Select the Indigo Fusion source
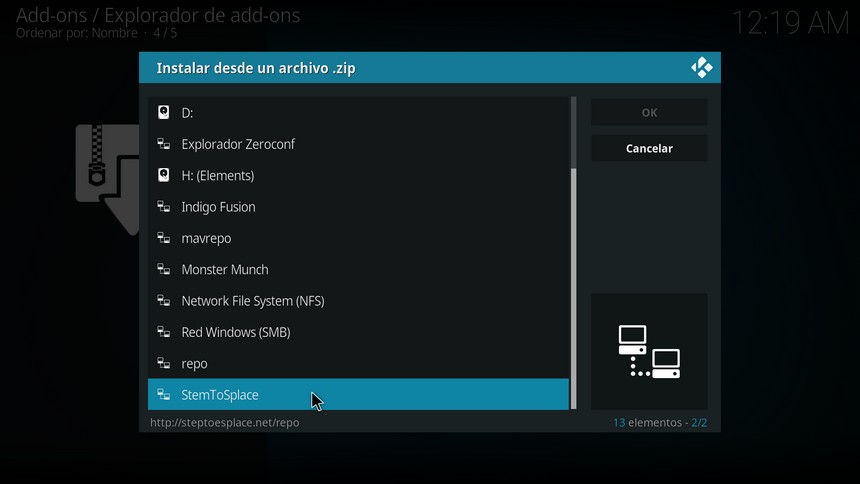Screen dimensions: 860x484 tap(358, 206)
